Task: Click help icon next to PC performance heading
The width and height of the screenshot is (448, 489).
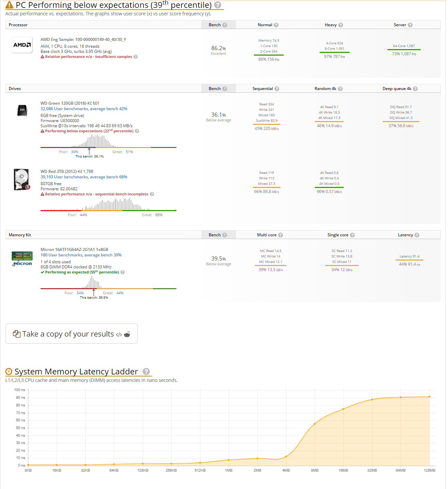Action: click(x=218, y=5)
